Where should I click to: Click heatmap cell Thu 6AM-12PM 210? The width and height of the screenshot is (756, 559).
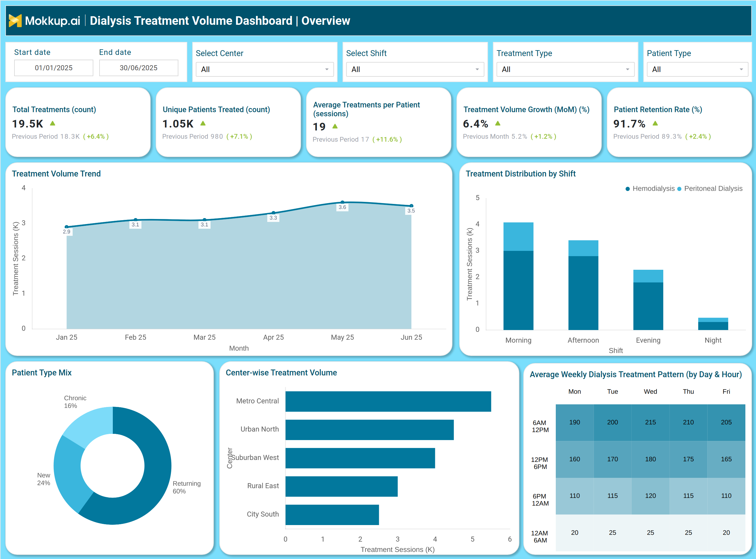688,422
